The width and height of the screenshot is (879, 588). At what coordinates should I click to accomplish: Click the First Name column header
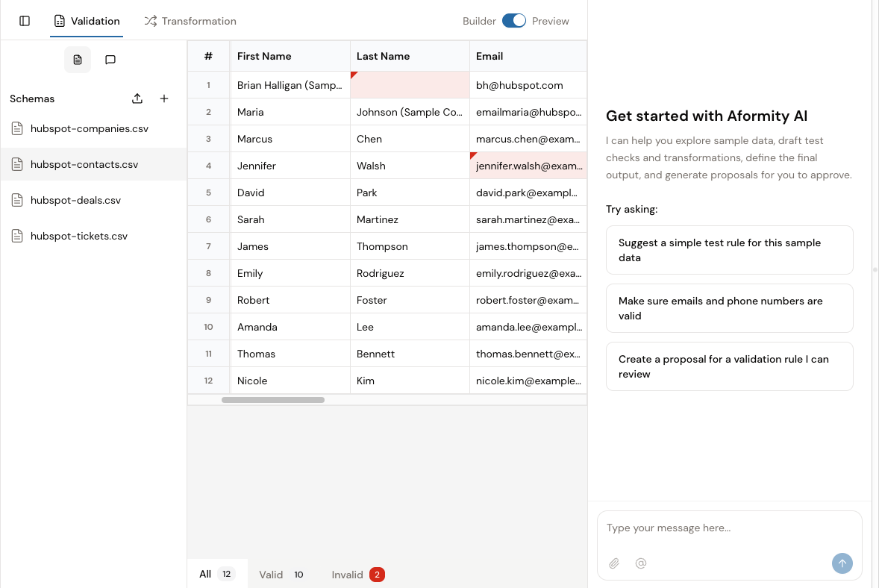[290, 56]
